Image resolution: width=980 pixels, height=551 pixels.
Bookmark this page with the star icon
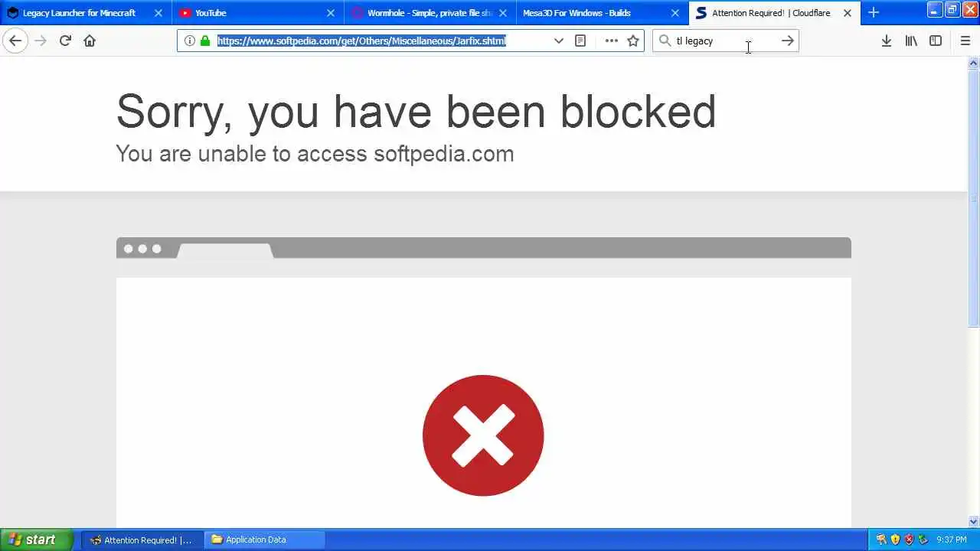(633, 41)
